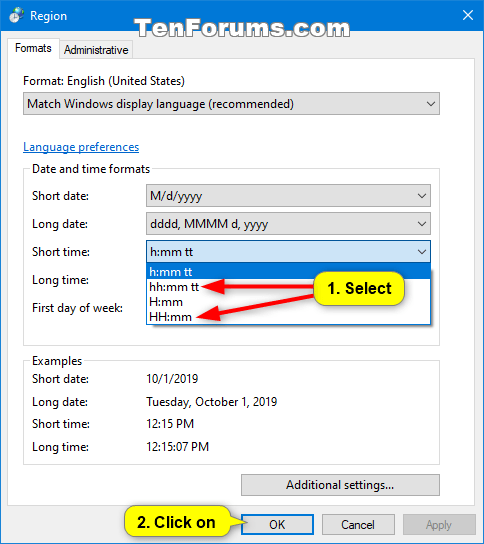The height and width of the screenshot is (544, 484).
Task: Expand the Long date format dropdown
Action: (x=288, y=224)
